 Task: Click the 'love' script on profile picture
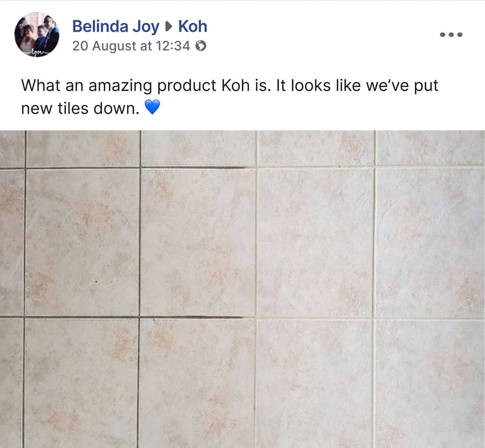tap(38, 53)
